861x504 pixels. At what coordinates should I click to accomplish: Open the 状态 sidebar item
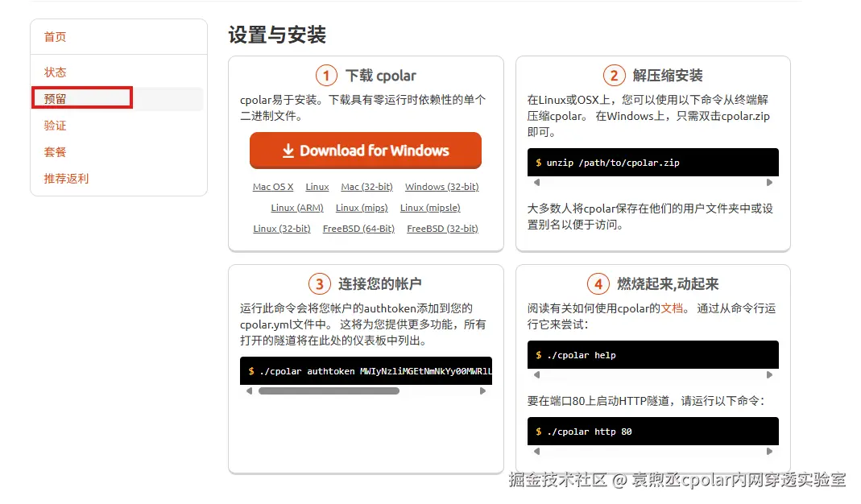(x=55, y=72)
